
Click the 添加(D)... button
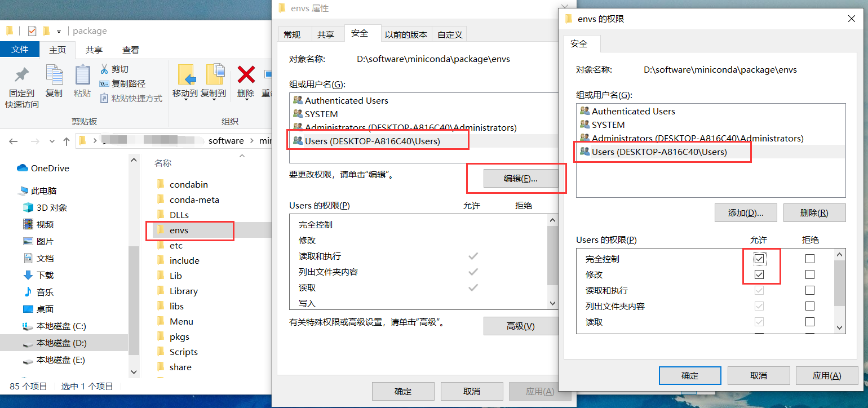[x=746, y=212]
